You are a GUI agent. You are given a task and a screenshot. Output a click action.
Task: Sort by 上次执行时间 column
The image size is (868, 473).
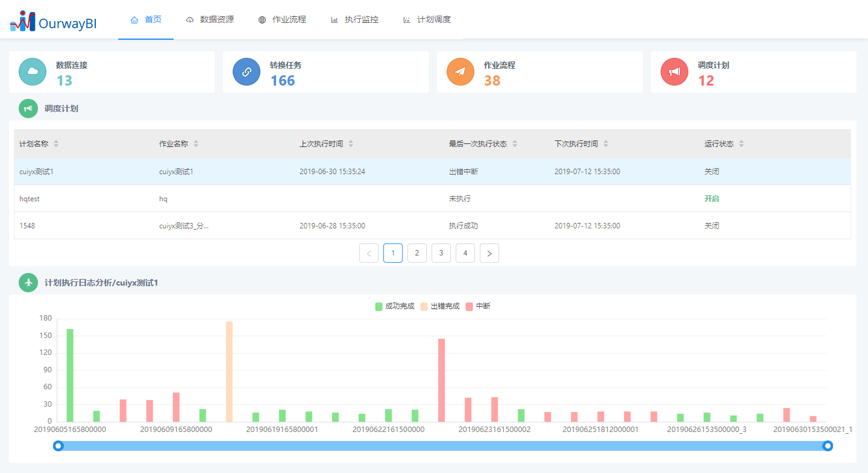351,143
